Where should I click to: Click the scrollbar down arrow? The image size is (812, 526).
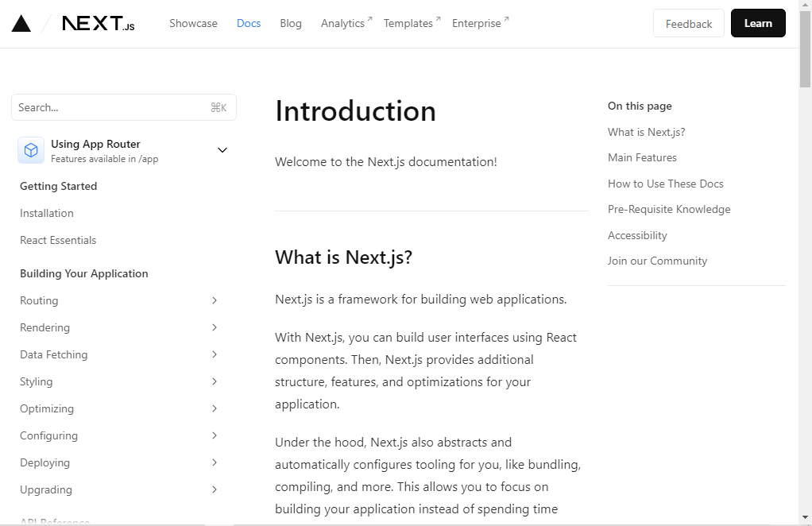coord(806,517)
